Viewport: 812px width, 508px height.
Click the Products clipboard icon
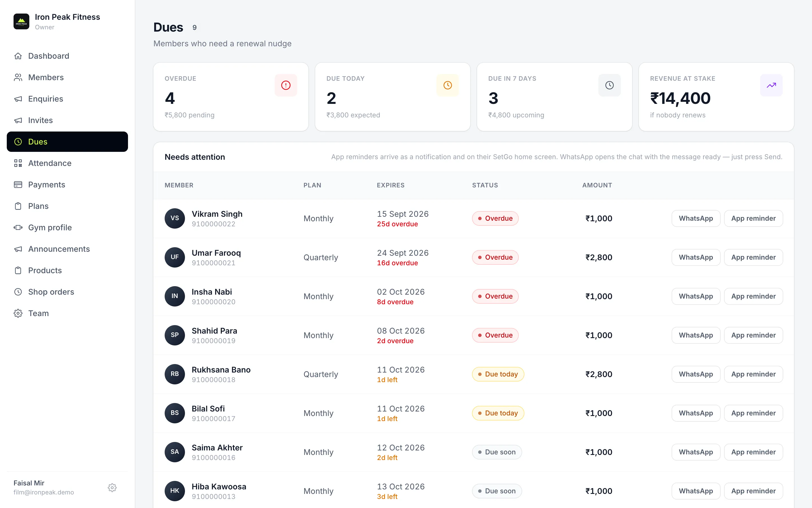point(18,270)
